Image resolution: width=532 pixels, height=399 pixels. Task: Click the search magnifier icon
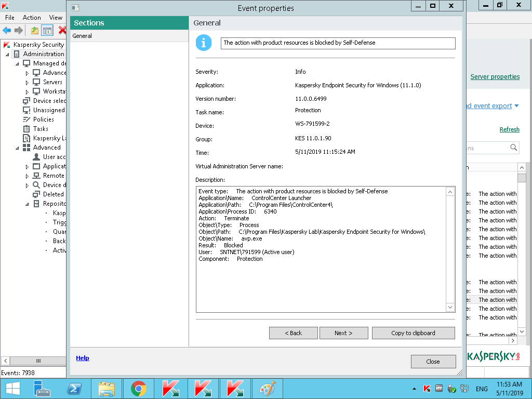pos(513,148)
